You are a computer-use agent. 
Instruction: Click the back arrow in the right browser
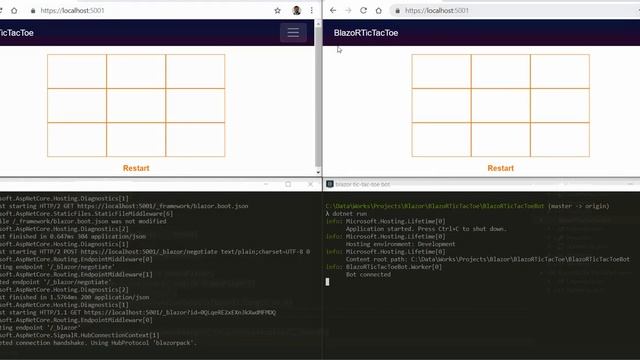tap(333, 11)
